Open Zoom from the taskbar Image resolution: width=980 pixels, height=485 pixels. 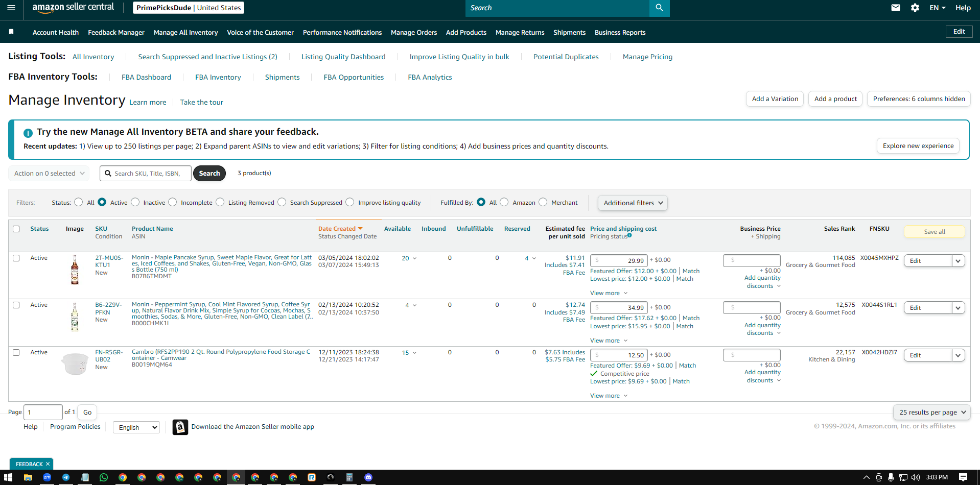(x=47, y=477)
